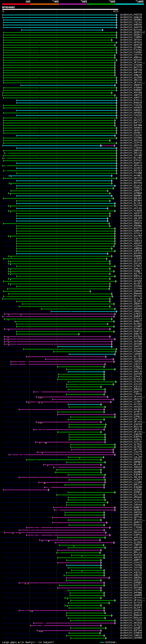Click the cyan ~100% identity color segment
Image resolution: width=146 pixels, height=644 pixels.
pyautogui.click(x=130, y=4)
